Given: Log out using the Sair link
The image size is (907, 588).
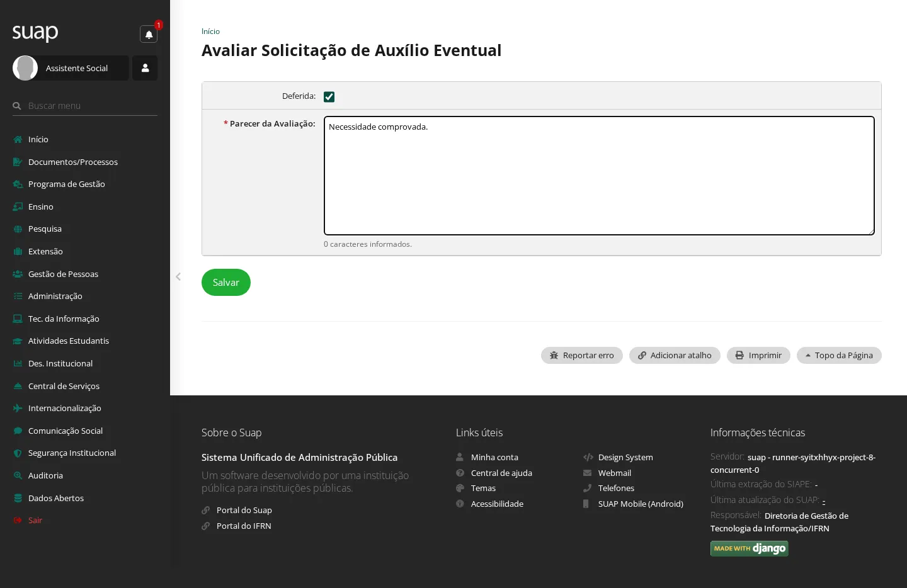Looking at the screenshot, I should point(35,520).
